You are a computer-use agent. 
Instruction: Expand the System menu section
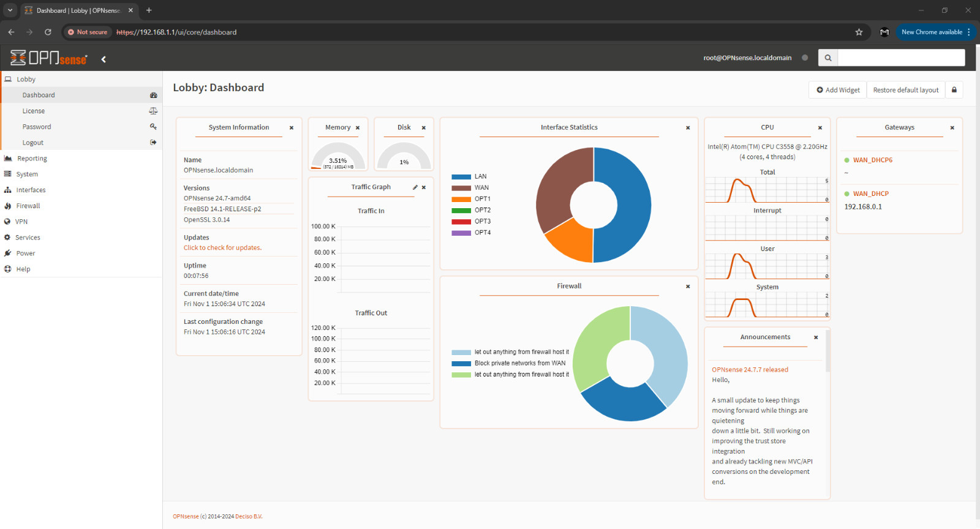tap(27, 174)
